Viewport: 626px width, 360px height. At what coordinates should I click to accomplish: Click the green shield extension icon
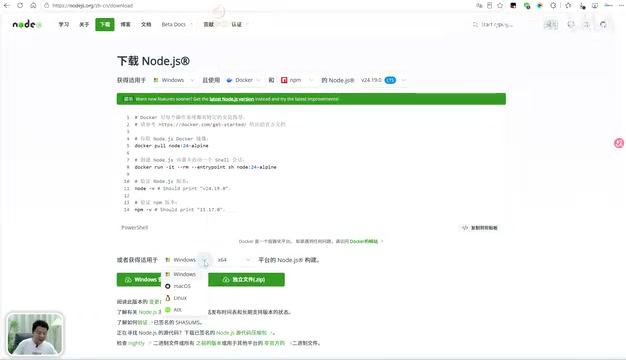pos(527,6)
